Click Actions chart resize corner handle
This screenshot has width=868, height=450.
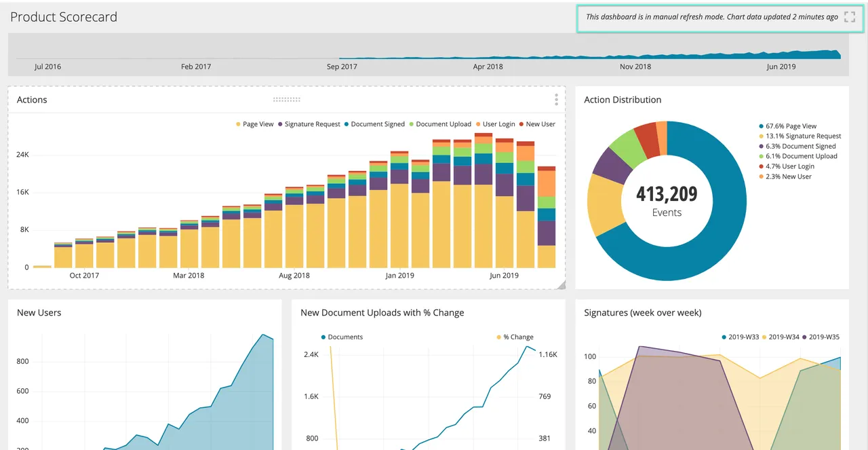pyautogui.click(x=561, y=285)
